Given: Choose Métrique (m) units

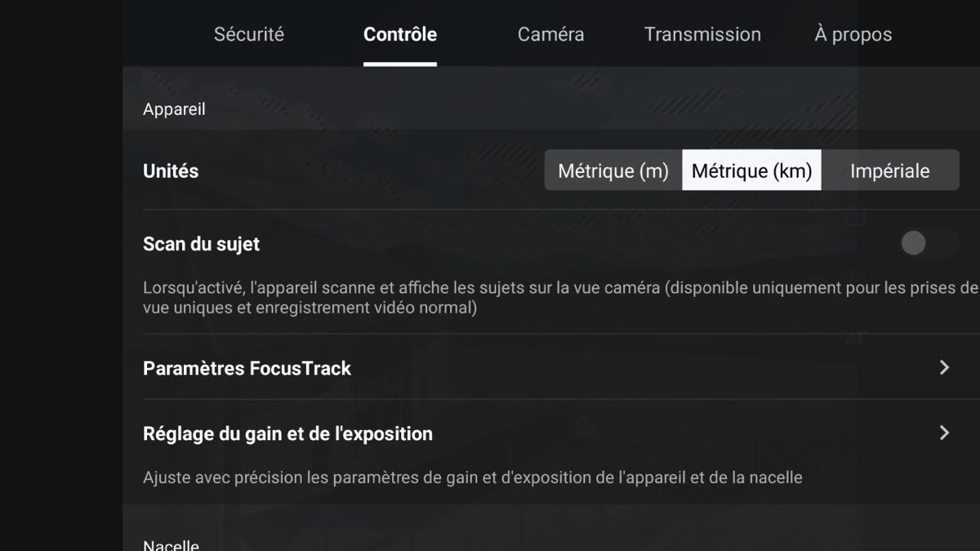Looking at the screenshot, I should pyautogui.click(x=613, y=171).
